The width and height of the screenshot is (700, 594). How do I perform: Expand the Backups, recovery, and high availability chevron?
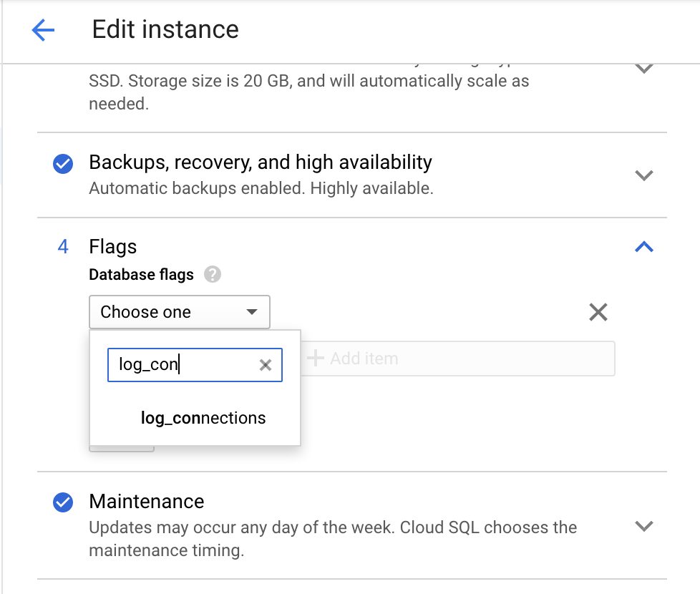pos(644,175)
